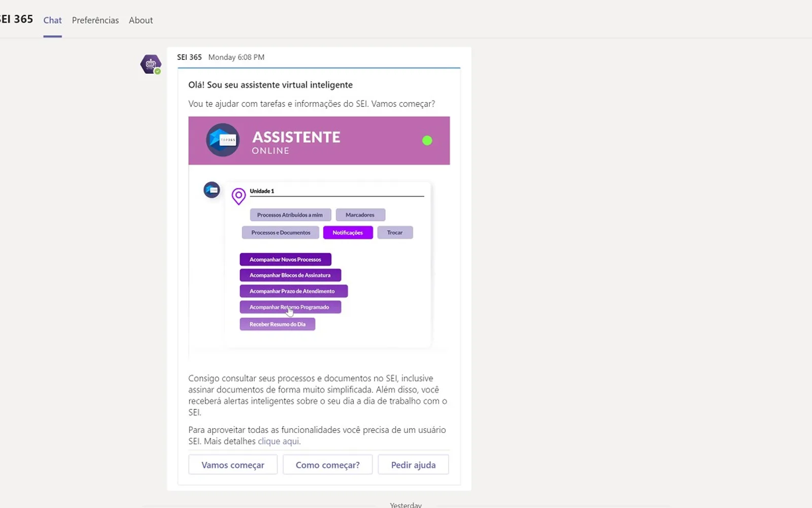This screenshot has width=812, height=508.
Task: Click the Monday 6:08 PM timestamp
Action: click(236, 57)
